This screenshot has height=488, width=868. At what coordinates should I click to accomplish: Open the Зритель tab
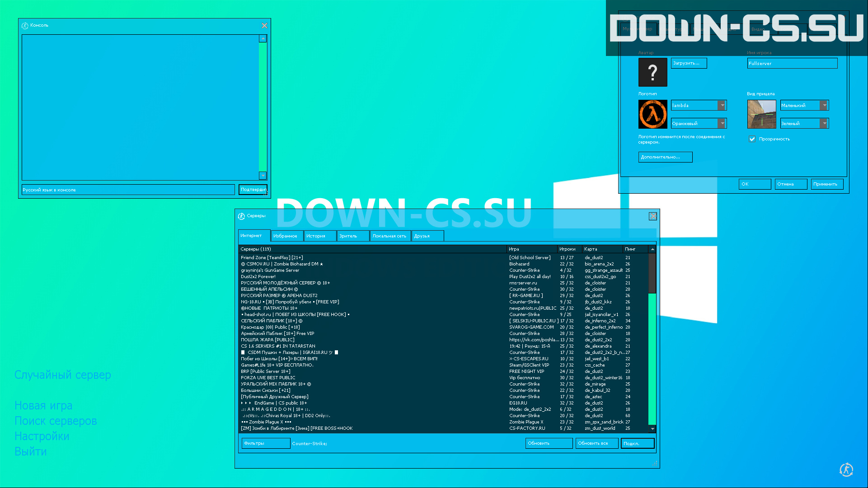click(353, 236)
